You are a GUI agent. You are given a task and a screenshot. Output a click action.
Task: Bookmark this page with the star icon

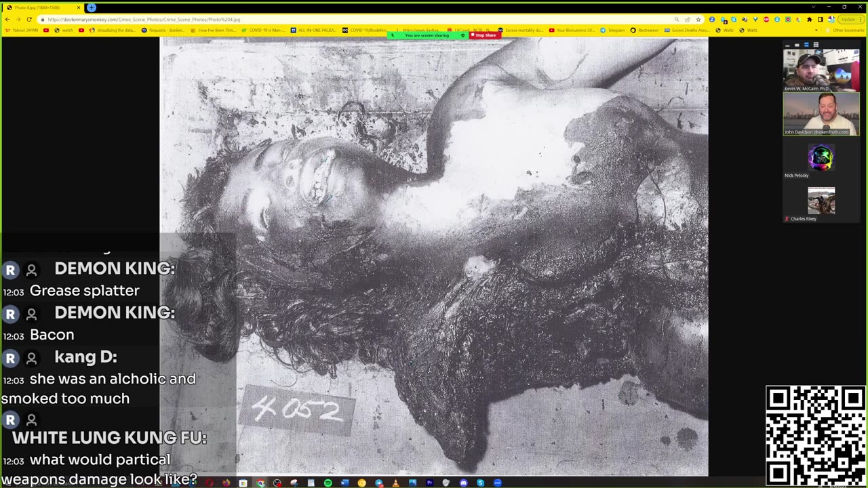[698, 20]
